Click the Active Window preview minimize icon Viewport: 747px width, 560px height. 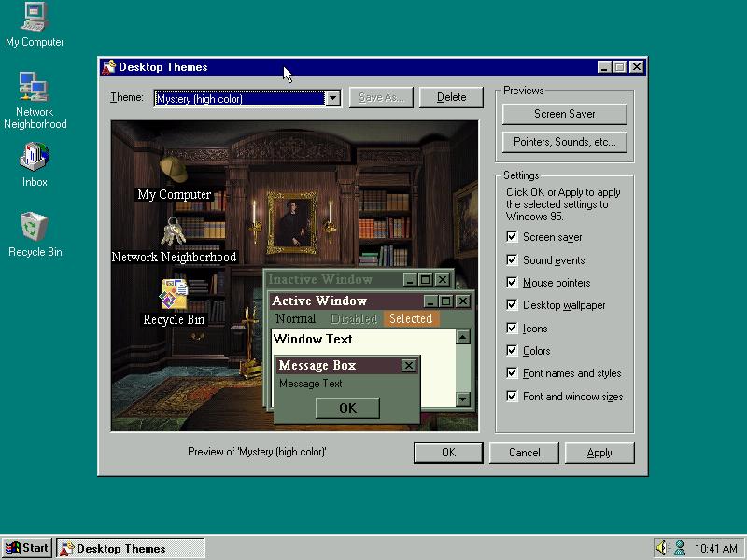click(x=430, y=301)
